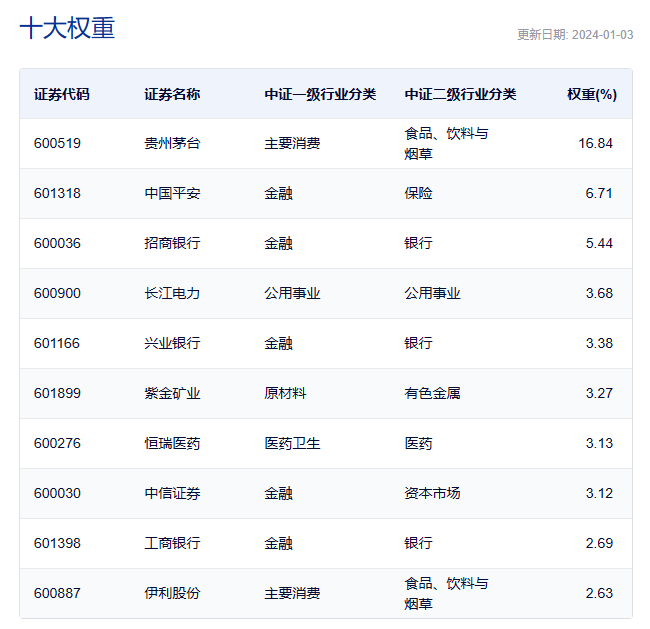Select security code 600887
The image size is (650, 629).
[x=57, y=593]
